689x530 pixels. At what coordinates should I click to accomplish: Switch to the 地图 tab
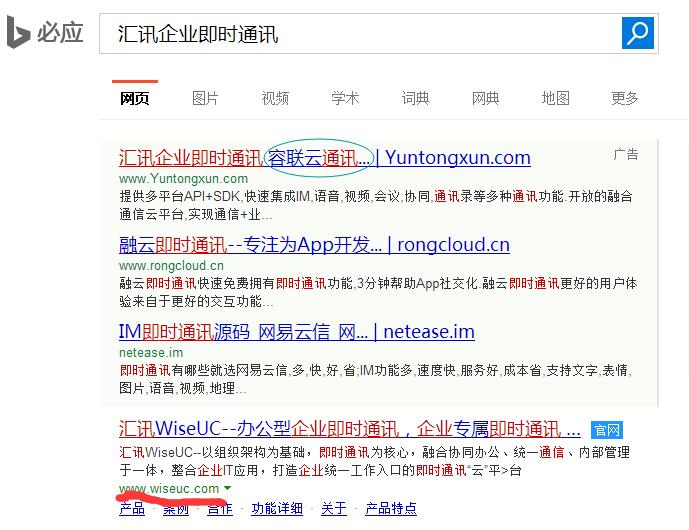[555, 98]
